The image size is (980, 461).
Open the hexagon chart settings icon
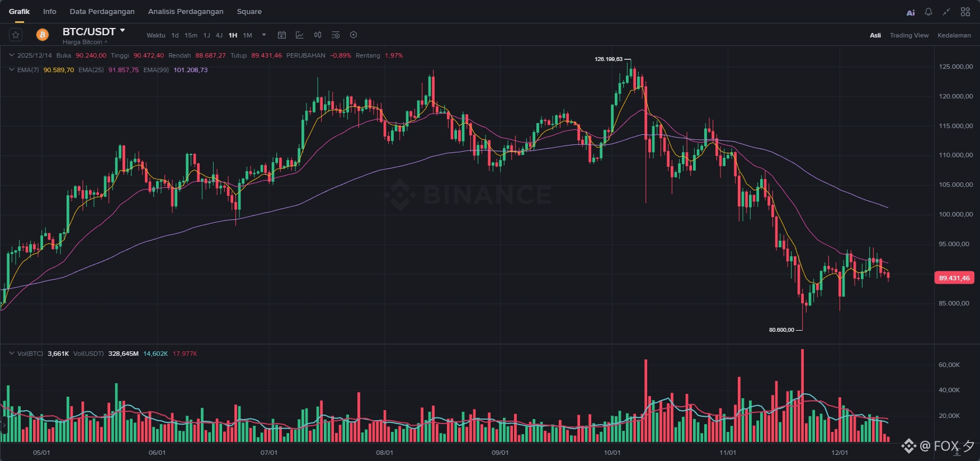[354, 35]
